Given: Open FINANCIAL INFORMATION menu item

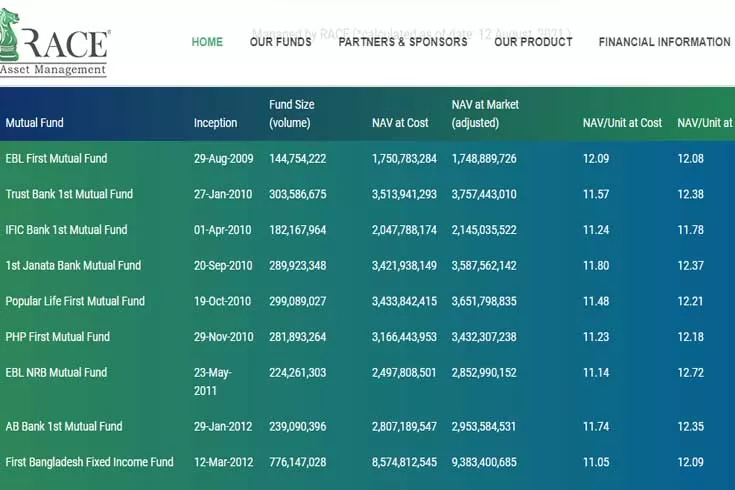Looking at the screenshot, I should (664, 42).
